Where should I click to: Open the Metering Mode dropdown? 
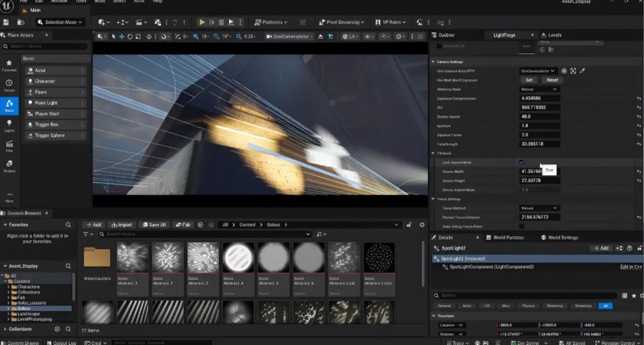click(539, 89)
